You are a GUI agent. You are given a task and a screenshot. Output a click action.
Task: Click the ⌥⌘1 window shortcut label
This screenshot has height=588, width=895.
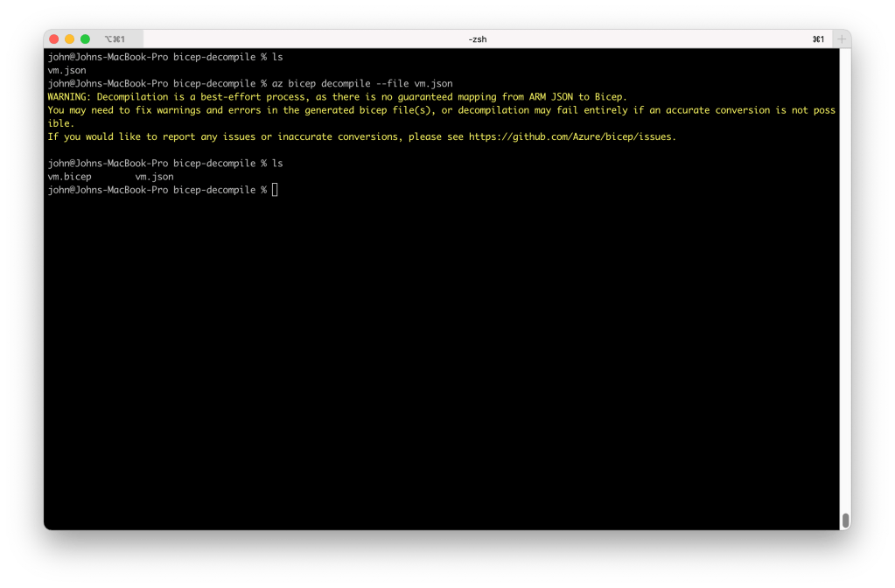pyautogui.click(x=115, y=39)
